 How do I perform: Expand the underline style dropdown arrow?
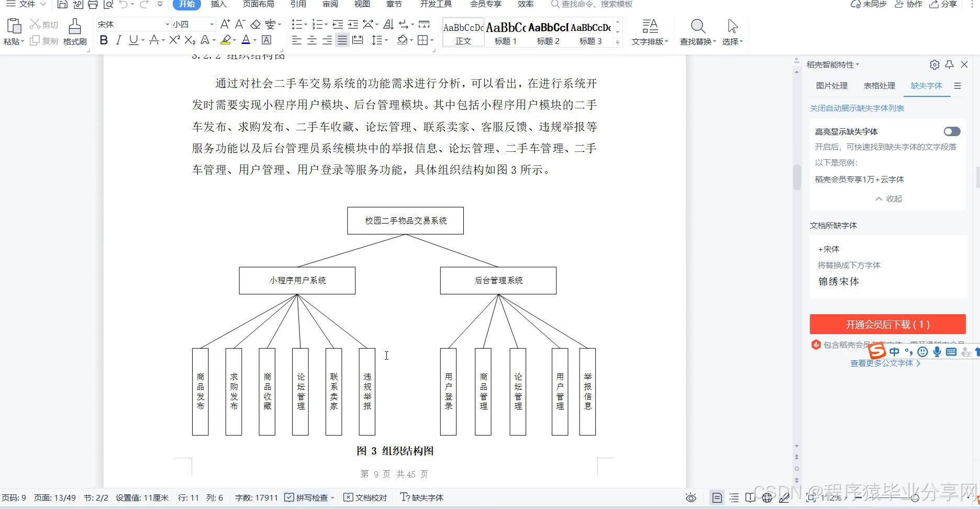pos(143,40)
